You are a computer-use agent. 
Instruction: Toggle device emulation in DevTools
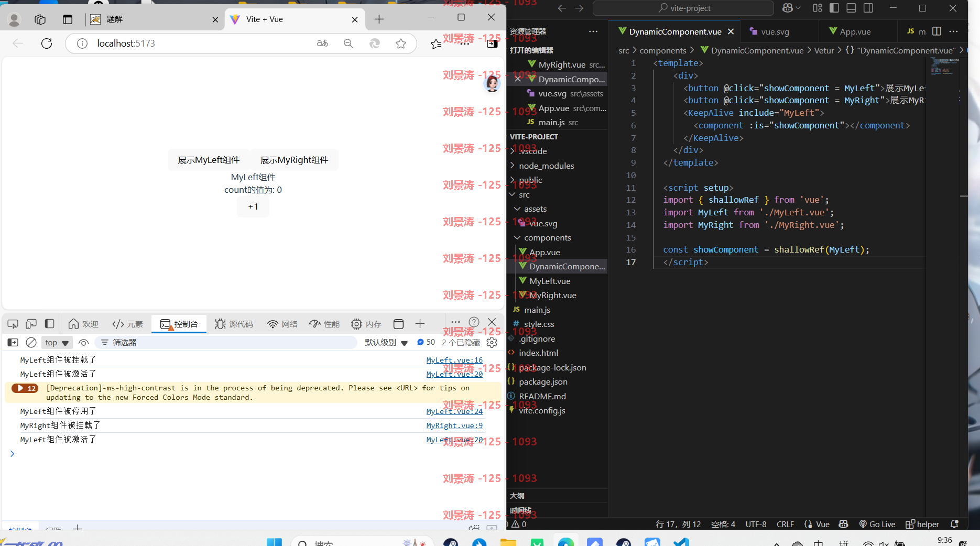(x=31, y=324)
